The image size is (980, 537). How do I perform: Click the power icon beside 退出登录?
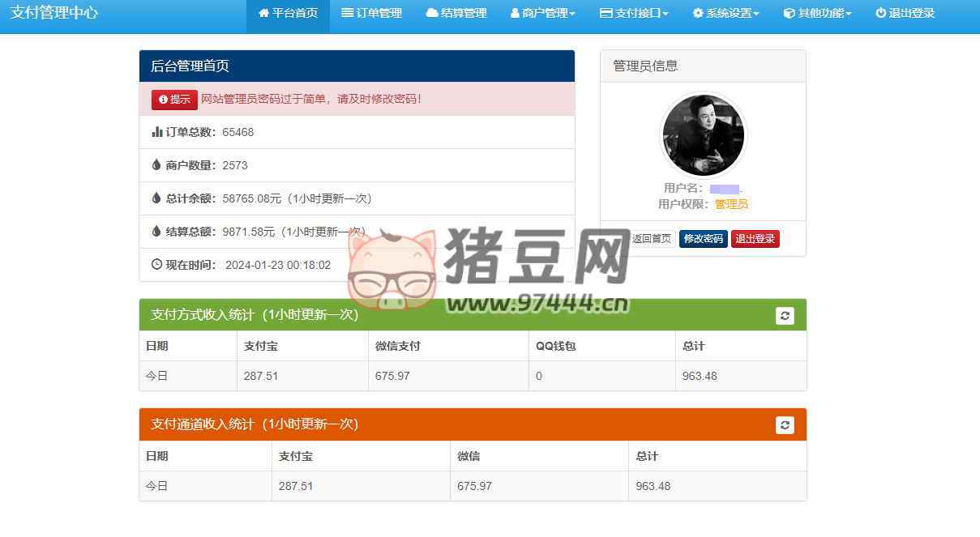pos(880,13)
